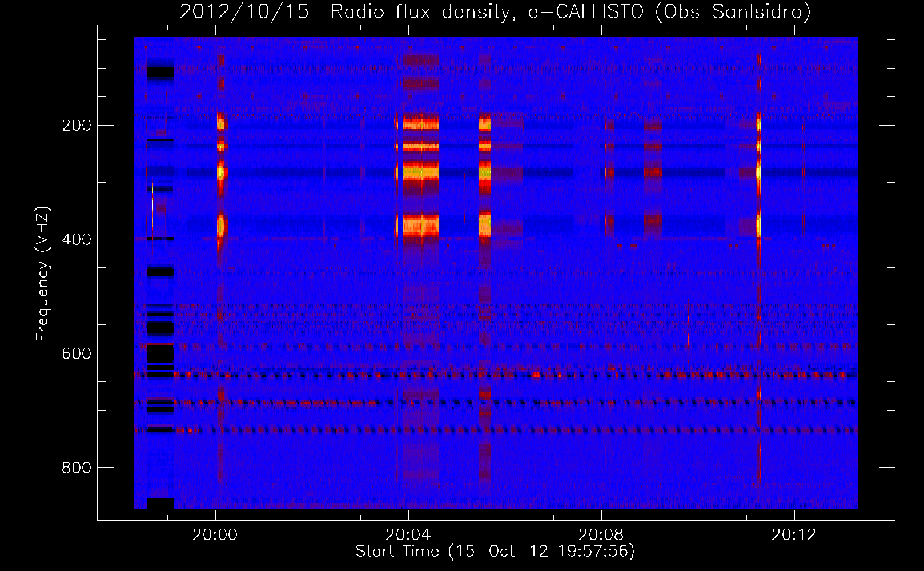Click the 800 frequency tick label
924x571 pixels.
tap(77, 468)
